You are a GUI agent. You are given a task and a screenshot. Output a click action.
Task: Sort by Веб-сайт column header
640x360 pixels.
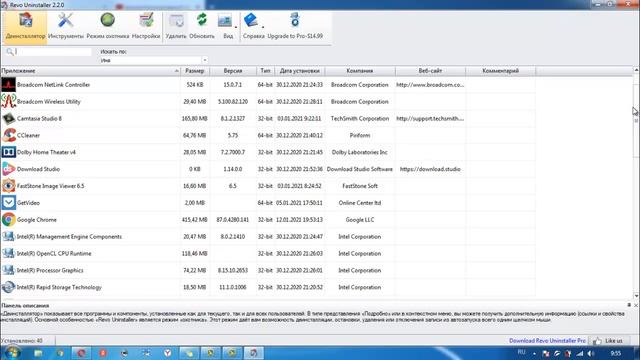tap(430, 71)
